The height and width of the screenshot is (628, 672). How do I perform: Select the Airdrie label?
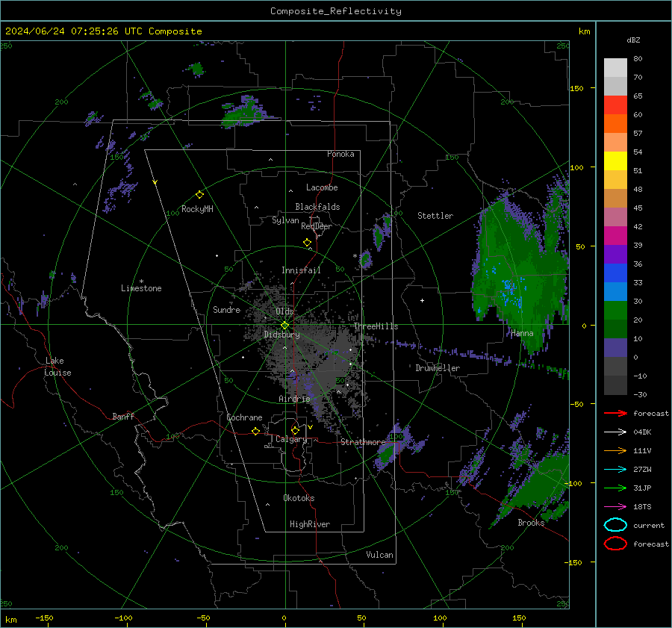coord(294,399)
